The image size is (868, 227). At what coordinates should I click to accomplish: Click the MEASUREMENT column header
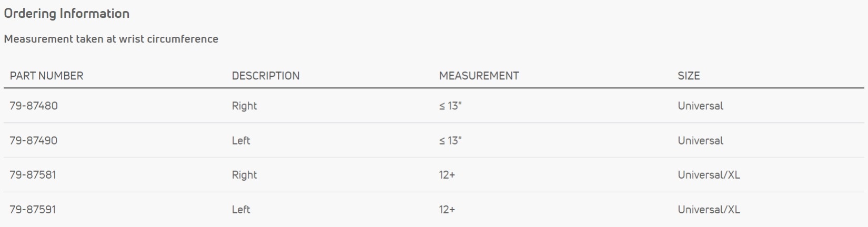(x=479, y=76)
